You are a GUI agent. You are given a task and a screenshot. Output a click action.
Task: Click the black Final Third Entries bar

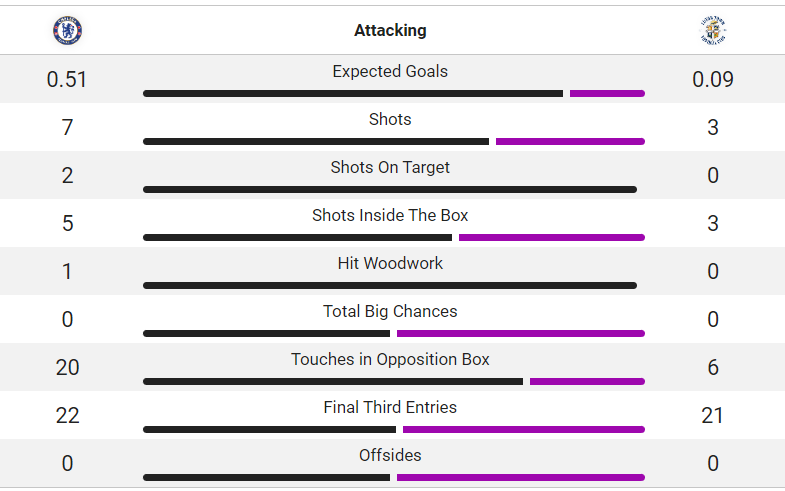269,430
